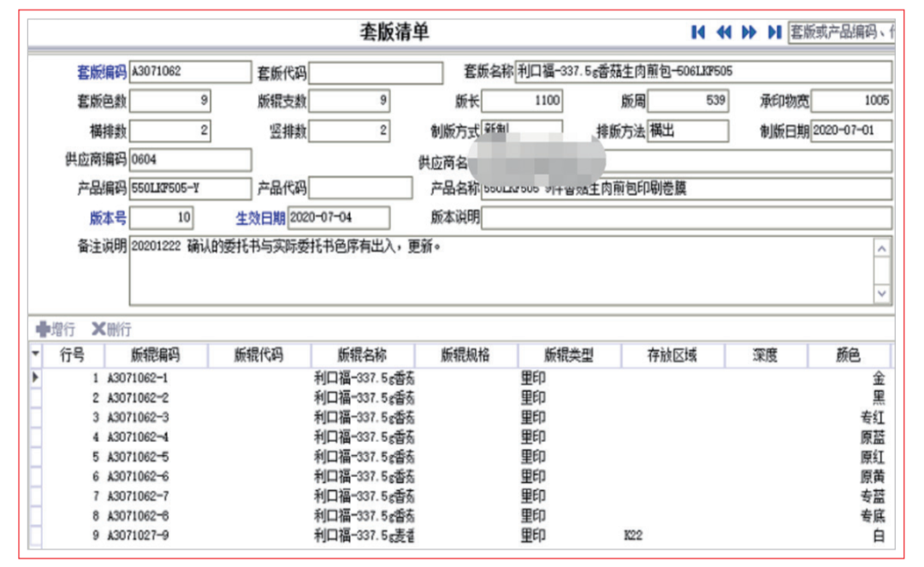Click the 版辊名称 column header
924x567 pixels.
[363, 355]
